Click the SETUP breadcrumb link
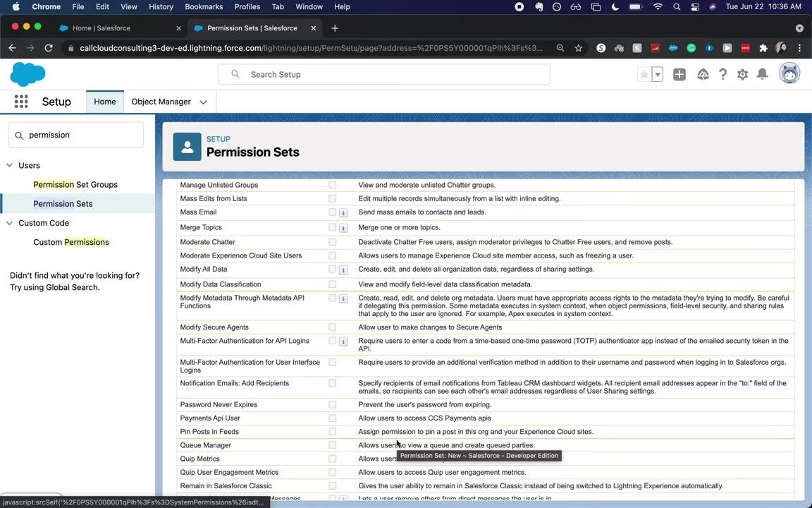The image size is (812, 508). pyautogui.click(x=218, y=139)
